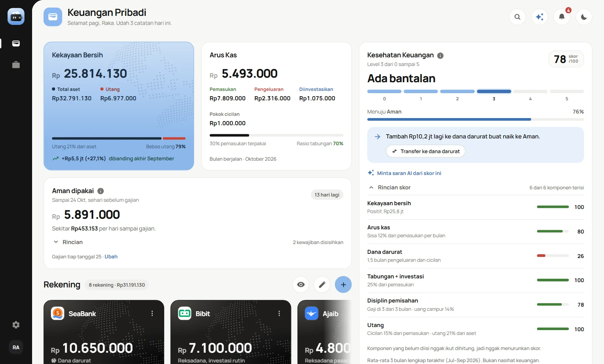Open Bibit card options menu

pyautogui.click(x=279, y=313)
